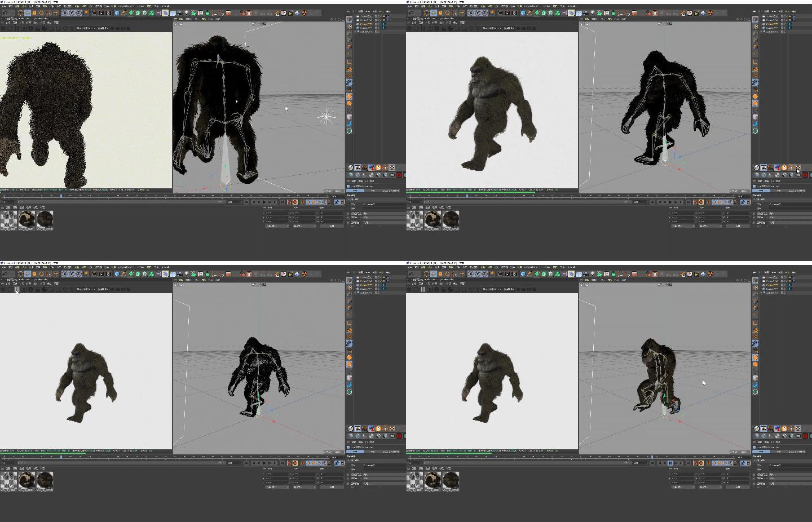Toggle Autokeying in back-view gorilla window

[x=295, y=202]
